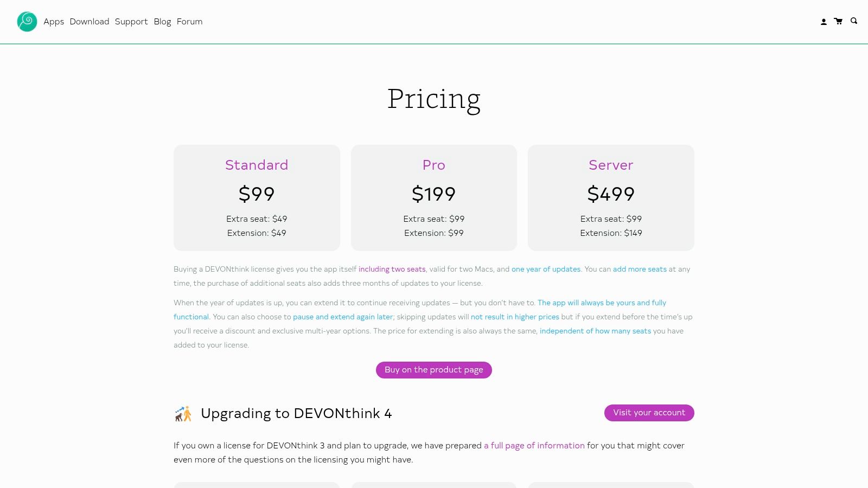
Task: Open the Support menu item
Action: [131, 22]
